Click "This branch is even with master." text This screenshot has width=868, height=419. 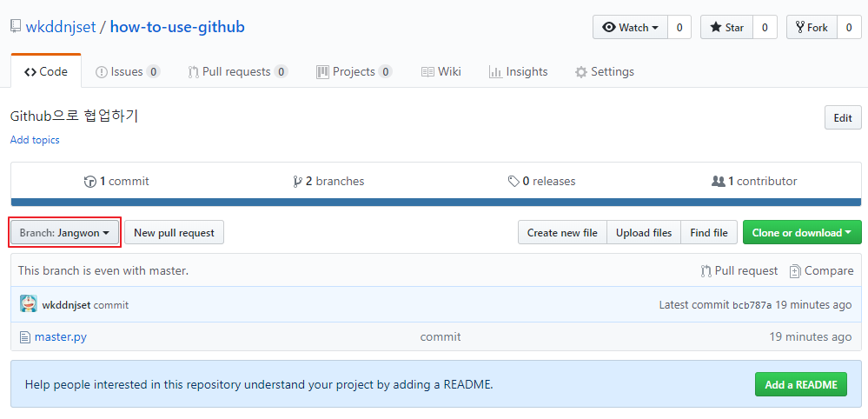(x=103, y=270)
